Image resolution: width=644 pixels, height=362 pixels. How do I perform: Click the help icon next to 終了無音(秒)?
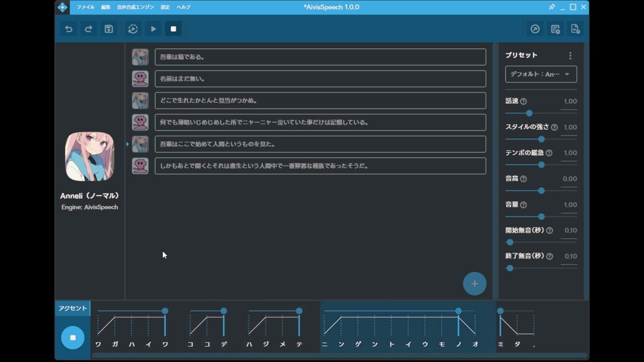pos(549,256)
